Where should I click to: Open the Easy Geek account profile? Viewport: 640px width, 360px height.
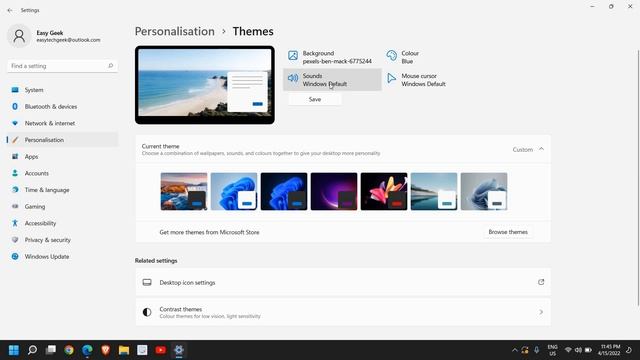pyautogui.click(x=53, y=36)
